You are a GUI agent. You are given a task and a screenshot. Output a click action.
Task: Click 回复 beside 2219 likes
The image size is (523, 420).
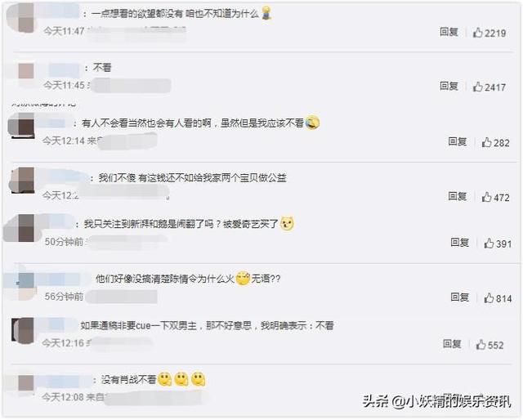coord(449,32)
